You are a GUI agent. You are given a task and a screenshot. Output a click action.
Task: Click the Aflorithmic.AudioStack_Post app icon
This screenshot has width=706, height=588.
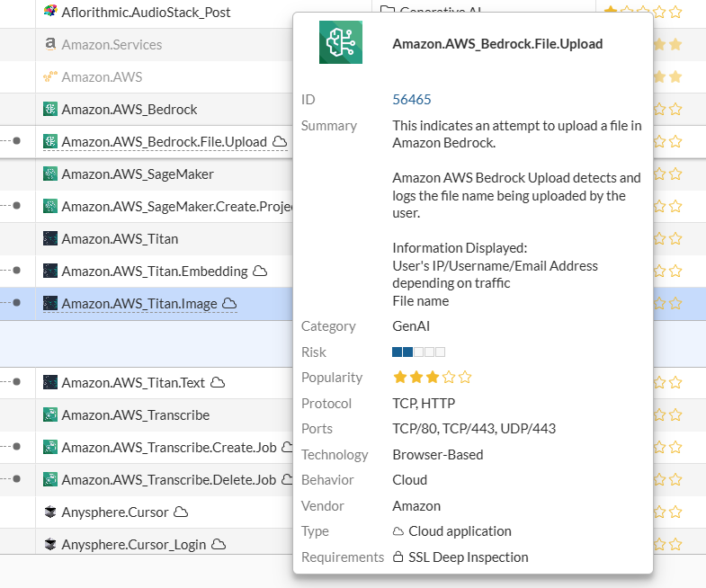(50, 13)
